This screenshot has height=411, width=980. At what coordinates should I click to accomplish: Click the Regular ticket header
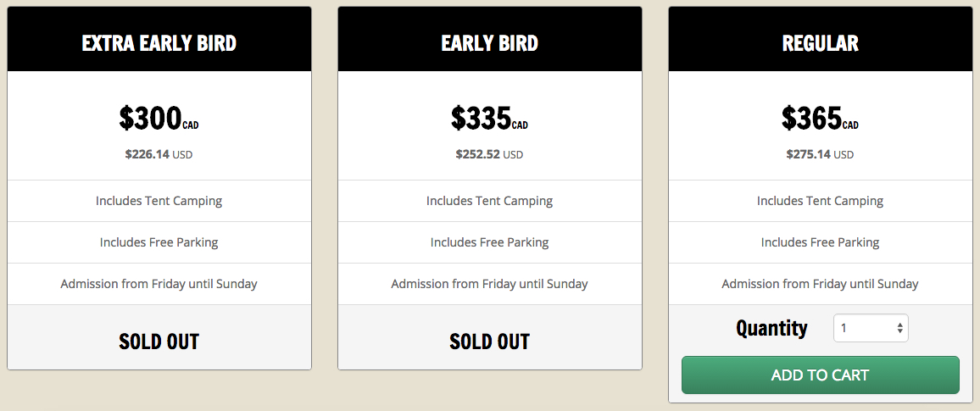pos(821,43)
